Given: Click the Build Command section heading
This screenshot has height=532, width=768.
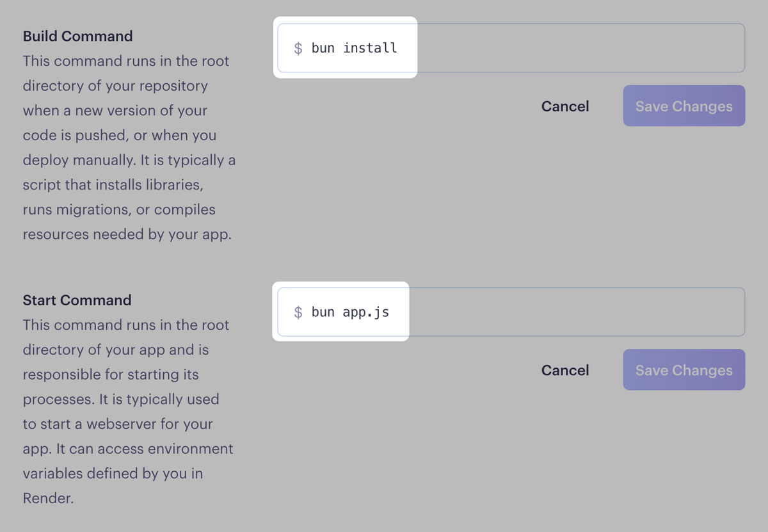Looking at the screenshot, I should [x=77, y=36].
